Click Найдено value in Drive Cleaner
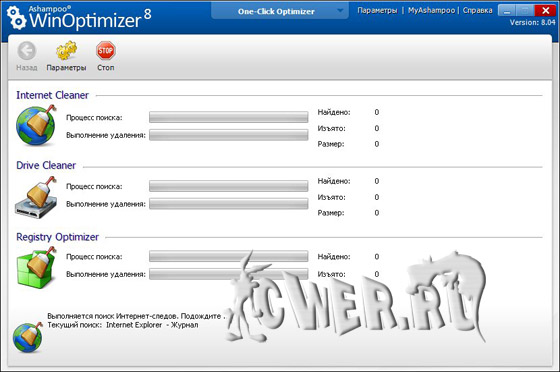 click(x=377, y=181)
